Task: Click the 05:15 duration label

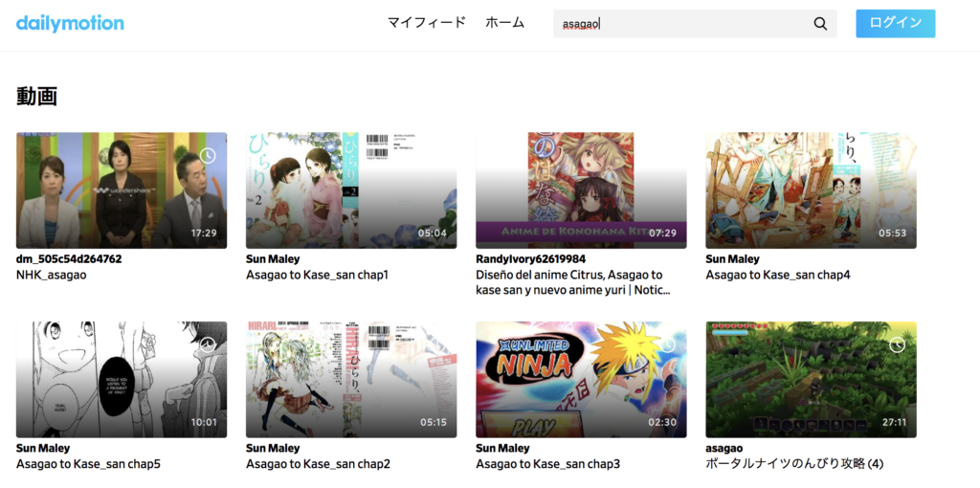Action: click(434, 422)
